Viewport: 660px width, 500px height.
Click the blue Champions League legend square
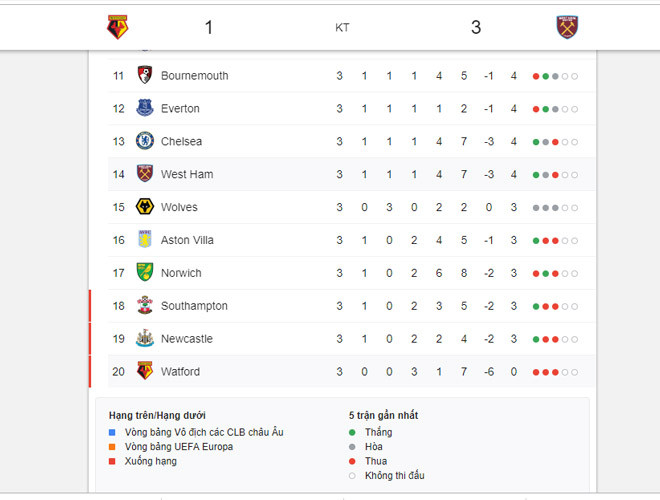pyautogui.click(x=113, y=432)
